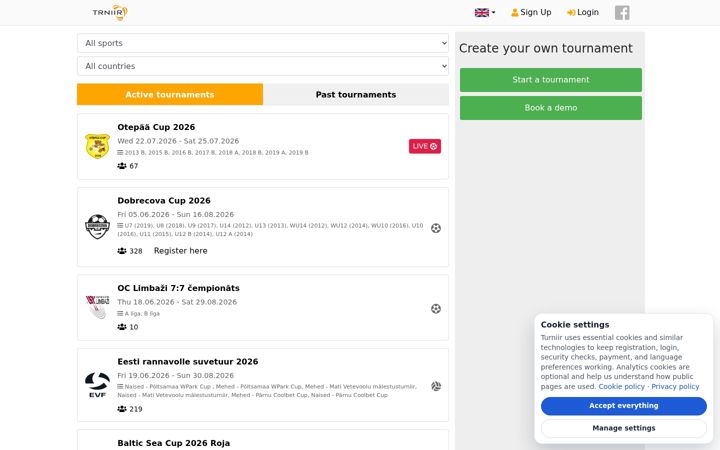Click the participants icon next to 328

[122, 251]
